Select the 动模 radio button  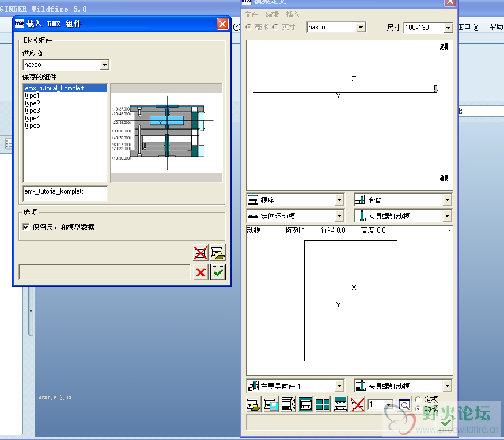[418, 409]
